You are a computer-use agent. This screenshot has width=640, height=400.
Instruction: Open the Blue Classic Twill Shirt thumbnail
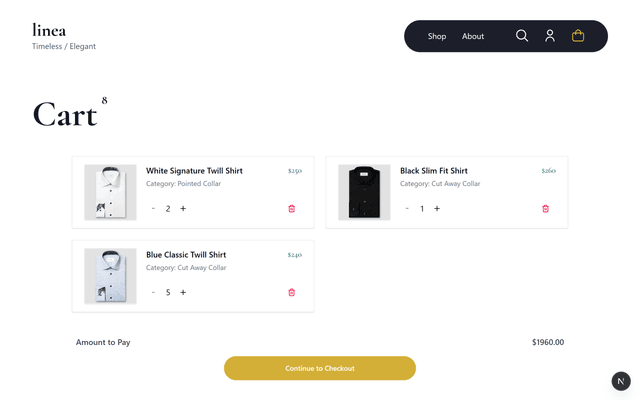click(x=110, y=276)
